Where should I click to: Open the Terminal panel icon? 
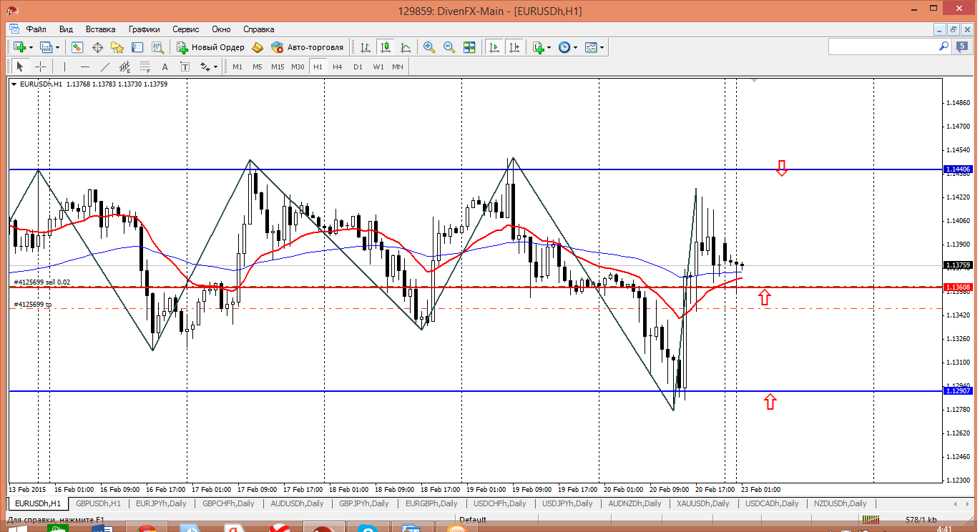tap(137, 47)
